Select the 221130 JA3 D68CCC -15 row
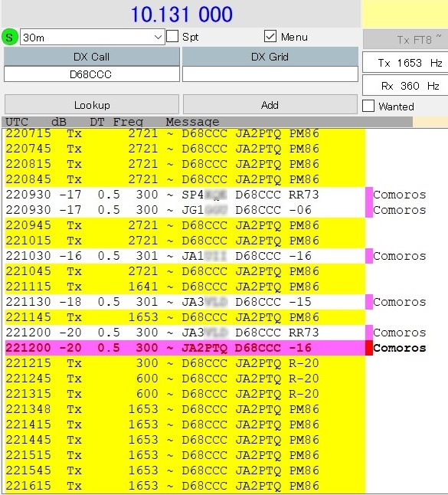The image size is (448, 495). 185,302
